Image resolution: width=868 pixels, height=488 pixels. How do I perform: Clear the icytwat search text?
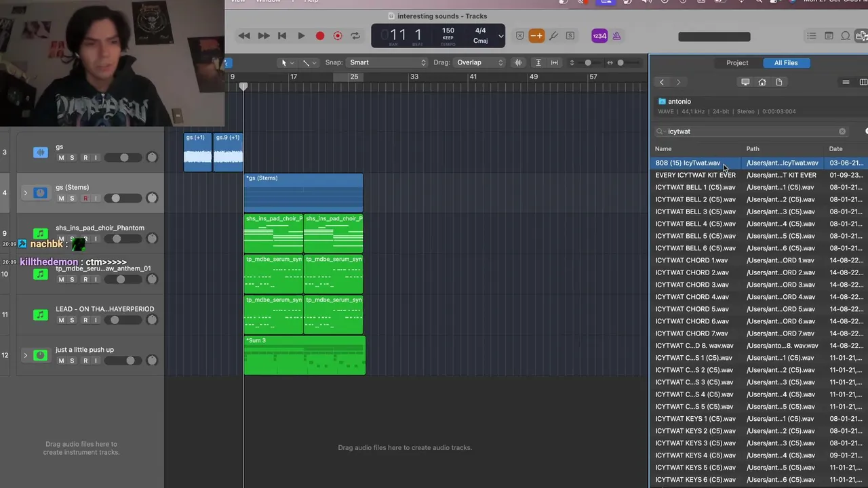point(842,131)
